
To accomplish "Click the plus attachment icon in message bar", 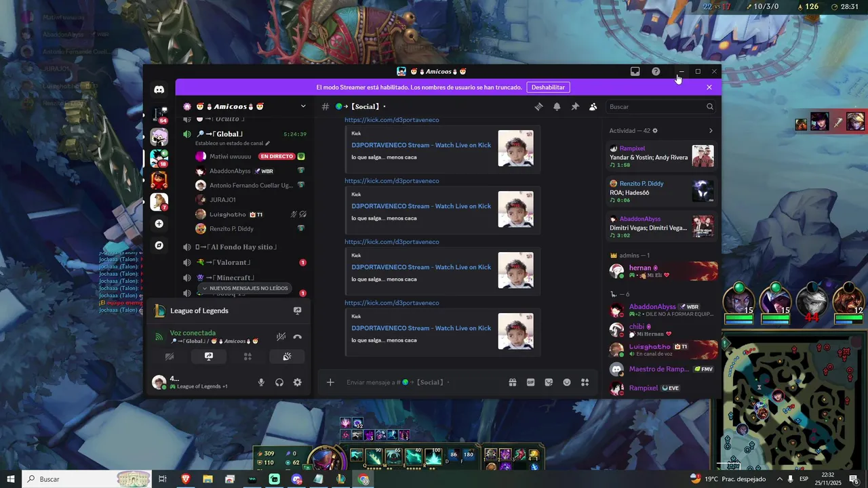I will click(x=330, y=382).
